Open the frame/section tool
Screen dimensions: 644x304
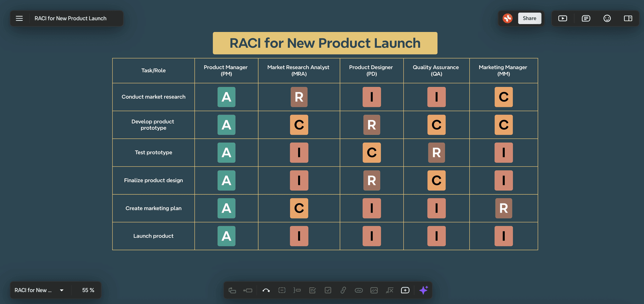(x=282, y=290)
